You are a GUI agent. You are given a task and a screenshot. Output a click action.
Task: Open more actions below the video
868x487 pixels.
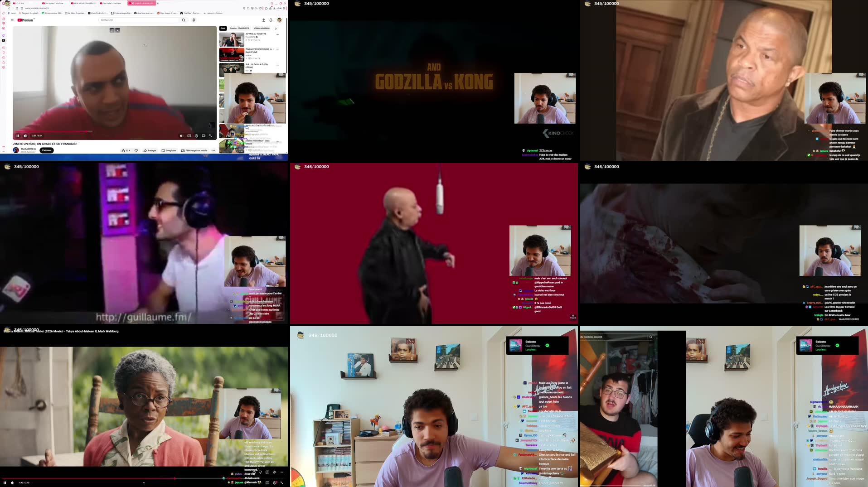[x=213, y=150]
